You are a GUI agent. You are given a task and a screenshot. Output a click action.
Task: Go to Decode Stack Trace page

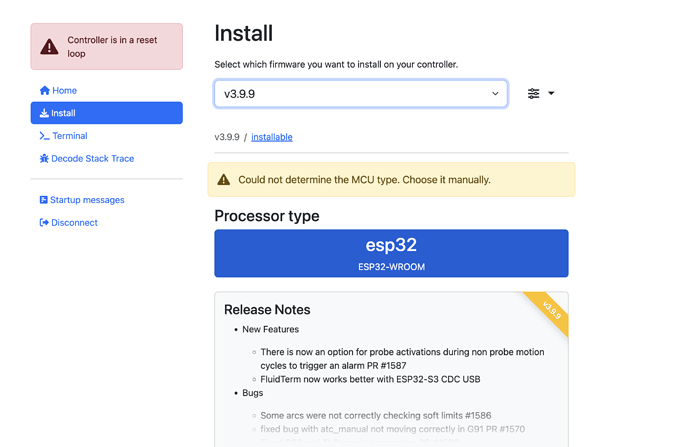tap(92, 159)
